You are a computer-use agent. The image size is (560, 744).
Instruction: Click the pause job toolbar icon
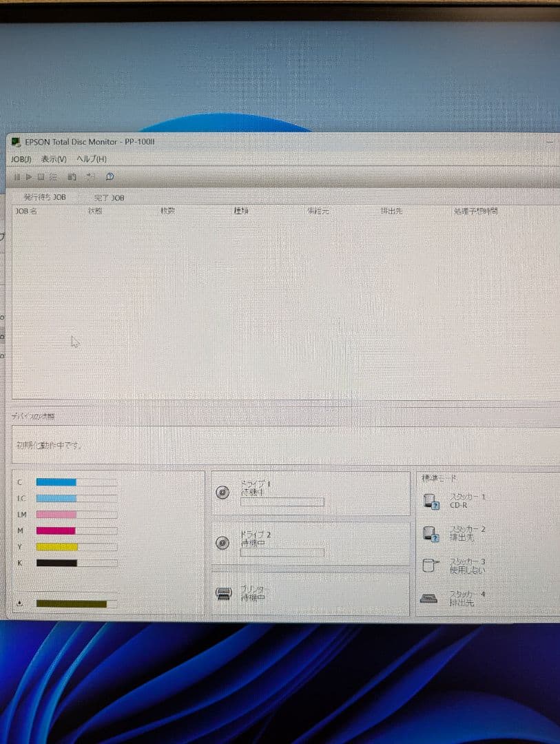[18, 178]
